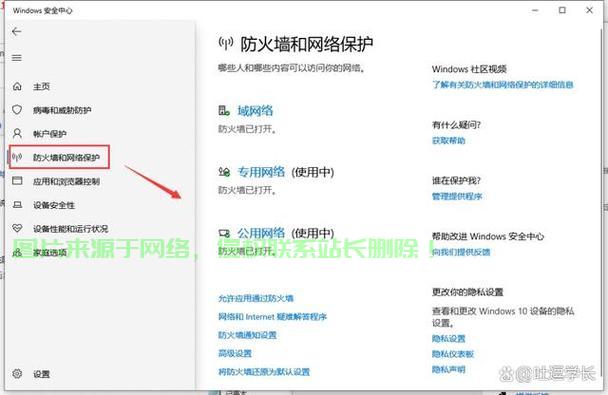
Task: Select 应用和浏览器控制 in the sidebar
Action: point(66,181)
